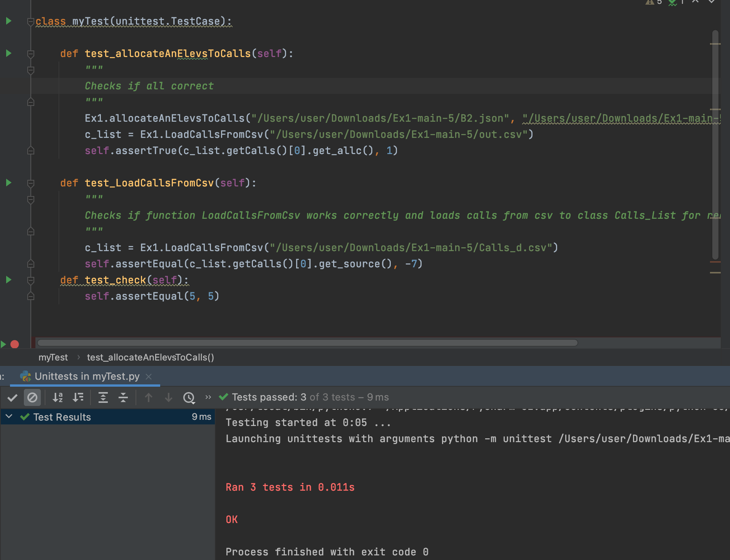Run test_allocateAnElevsToCalls from the gutter

pyautogui.click(x=8, y=53)
